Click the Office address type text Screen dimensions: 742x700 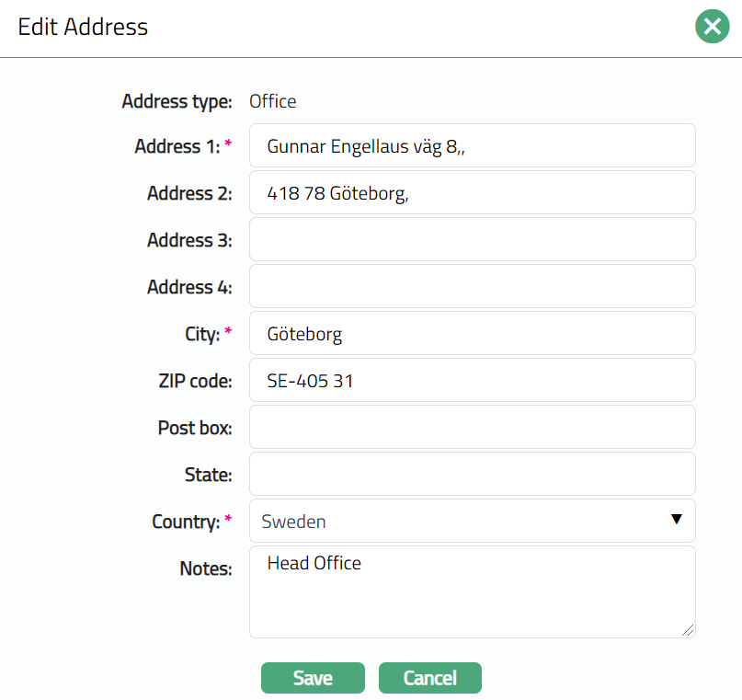click(273, 101)
